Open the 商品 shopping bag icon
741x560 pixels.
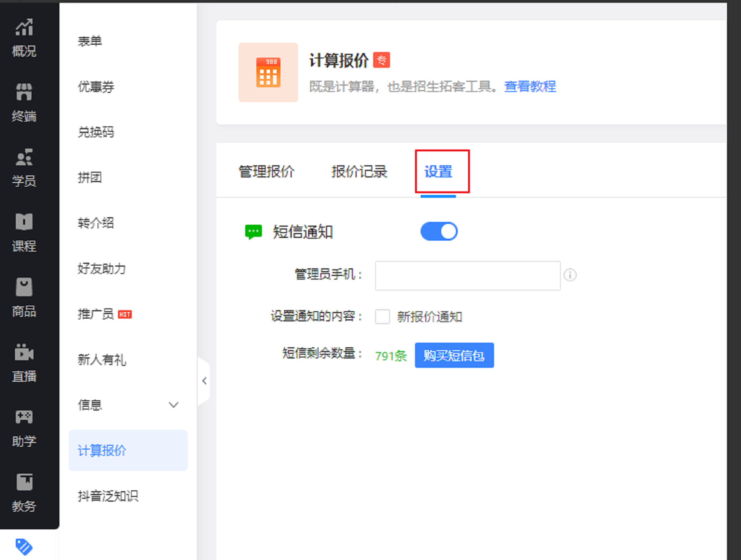[24, 287]
